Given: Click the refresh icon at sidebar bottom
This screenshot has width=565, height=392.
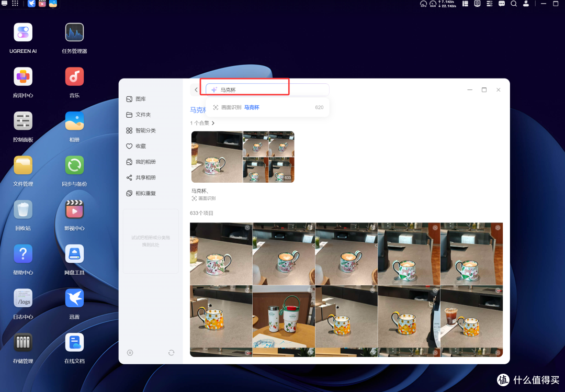Looking at the screenshot, I should click(x=171, y=353).
